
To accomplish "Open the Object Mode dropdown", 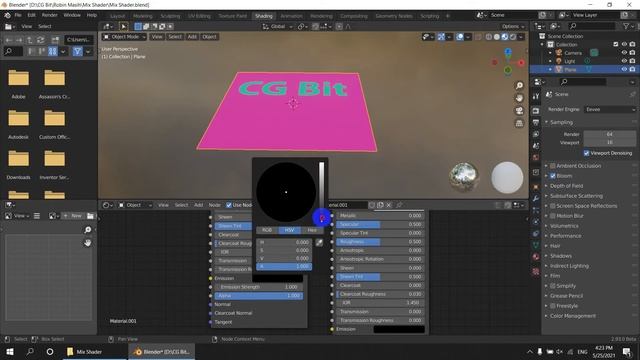I will (x=124, y=37).
